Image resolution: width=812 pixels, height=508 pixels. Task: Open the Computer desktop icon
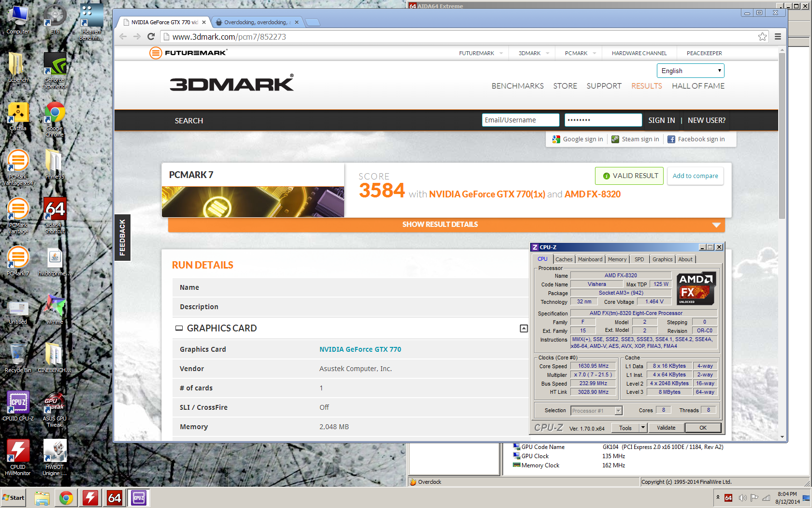[18, 19]
